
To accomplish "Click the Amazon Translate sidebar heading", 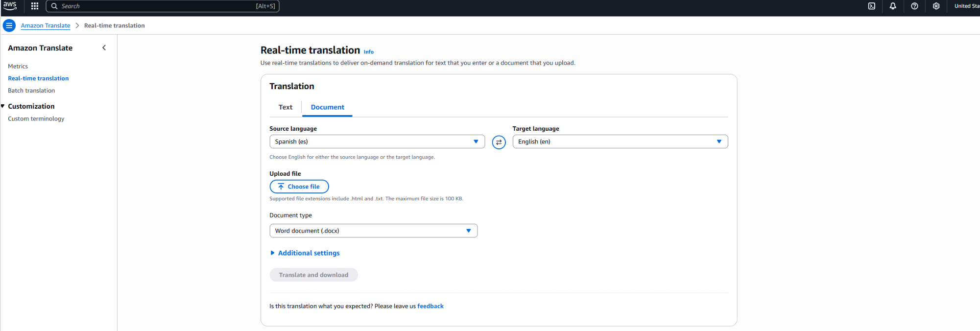I will click(x=40, y=48).
